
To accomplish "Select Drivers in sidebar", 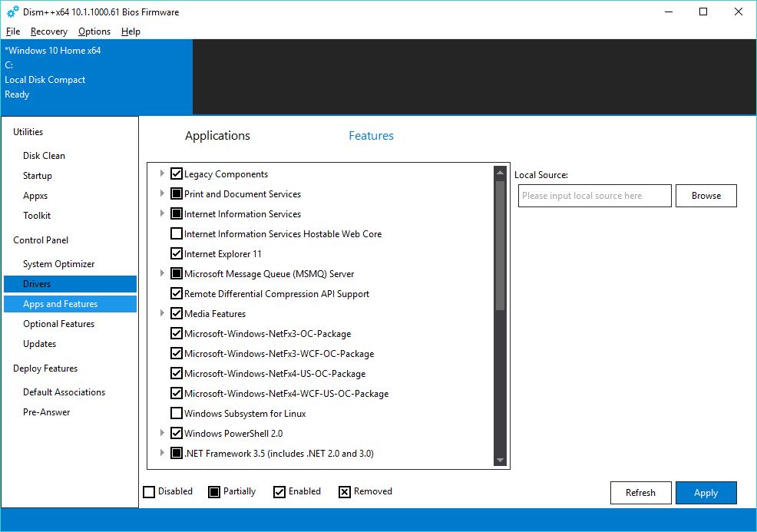I will tap(70, 284).
